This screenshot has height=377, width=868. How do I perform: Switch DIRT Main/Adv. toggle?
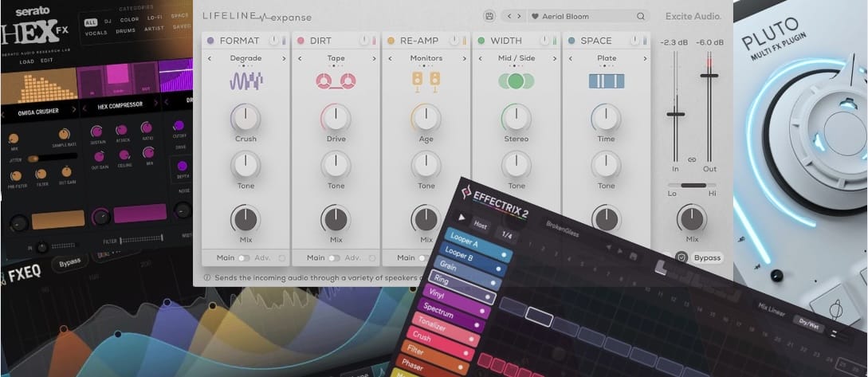tap(334, 258)
